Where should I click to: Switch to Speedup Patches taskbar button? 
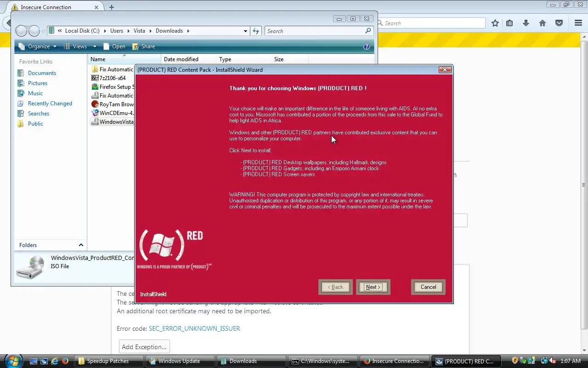(x=109, y=361)
